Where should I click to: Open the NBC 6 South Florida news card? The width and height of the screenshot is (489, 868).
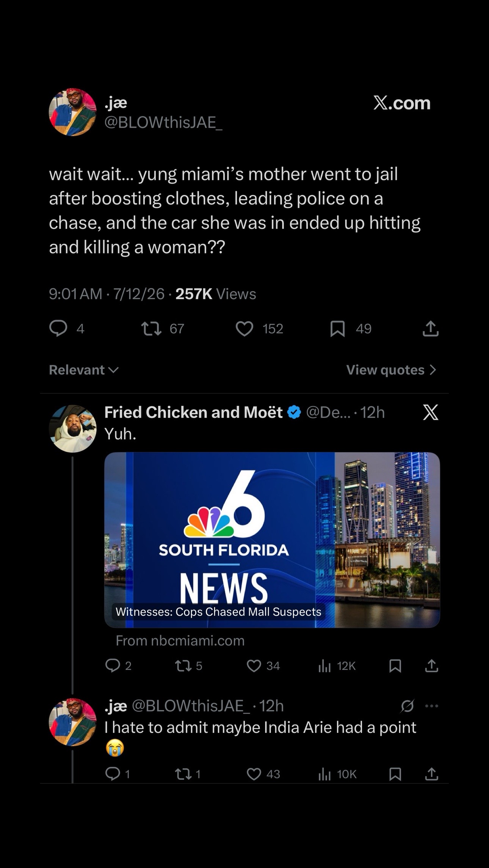point(272,540)
